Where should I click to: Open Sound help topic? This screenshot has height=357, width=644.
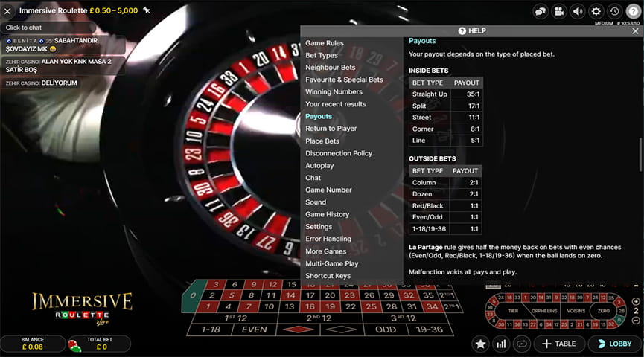point(316,202)
